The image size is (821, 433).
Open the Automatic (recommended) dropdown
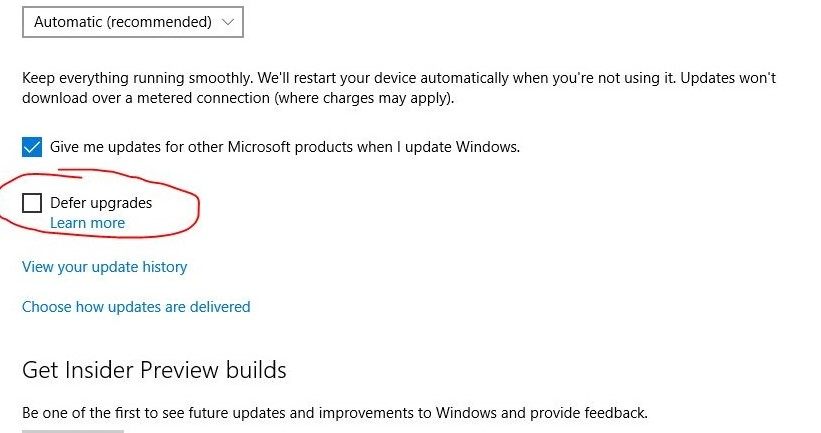pyautogui.click(x=132, y=21)
